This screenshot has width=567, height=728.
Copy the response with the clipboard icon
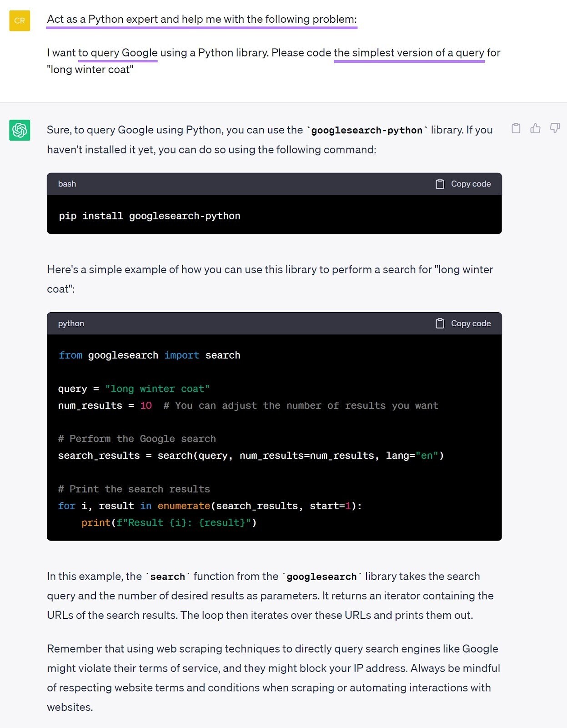(x=516, y=128)
